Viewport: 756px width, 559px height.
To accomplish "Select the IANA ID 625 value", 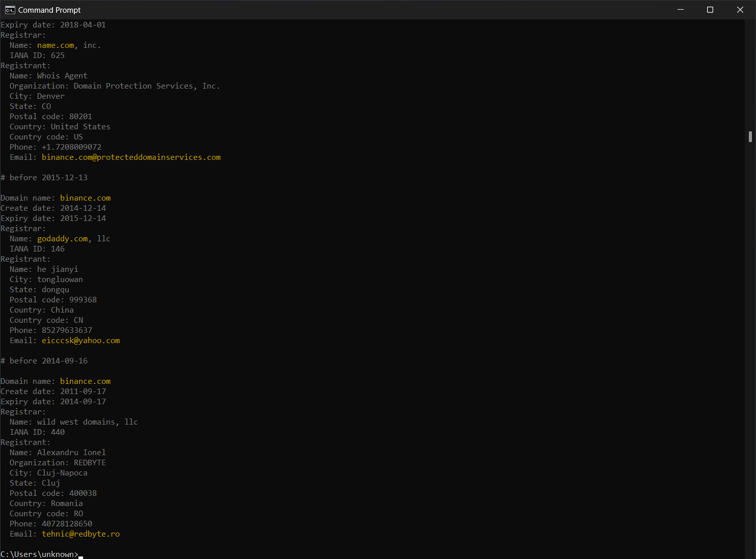I will [58, 55].
